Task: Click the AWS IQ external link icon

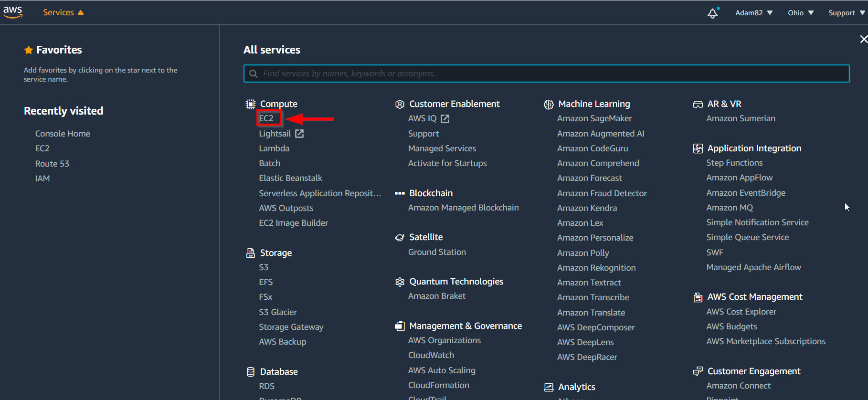Action: [445, 118]
